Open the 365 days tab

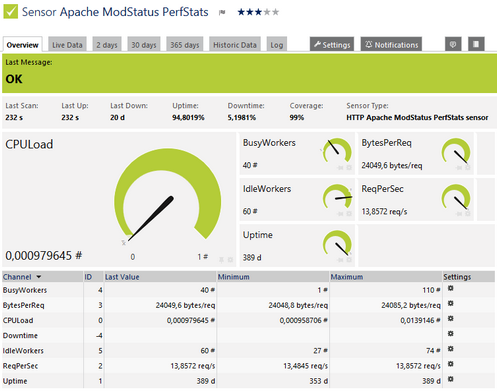point(185,44)
